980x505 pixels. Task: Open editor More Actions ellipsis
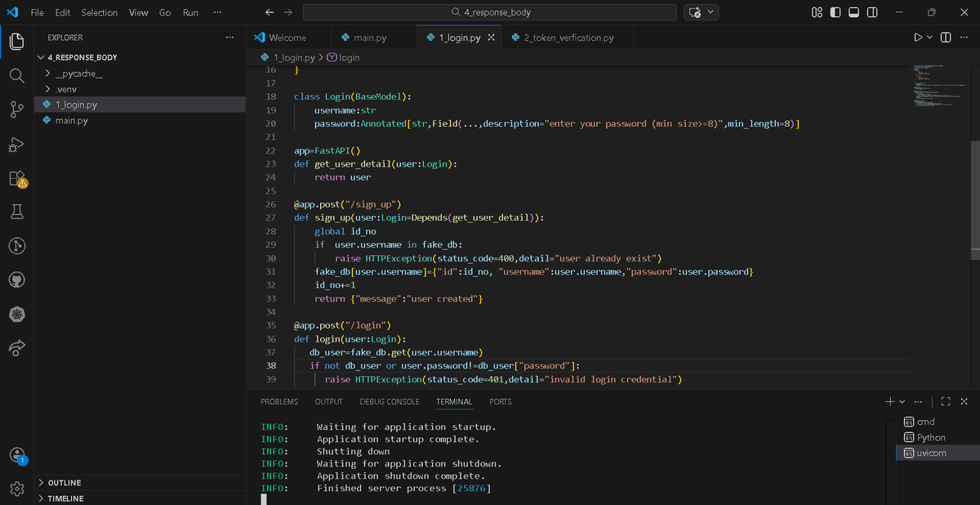tap(964, 38)
